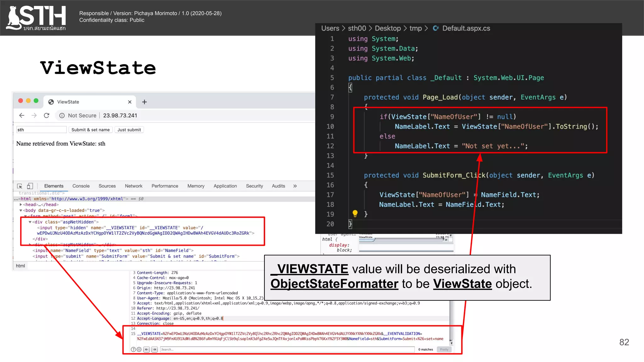Collapse the div aspNetHidden node
Viewport: 644px width, 362px height.
[x=30, y=222]
